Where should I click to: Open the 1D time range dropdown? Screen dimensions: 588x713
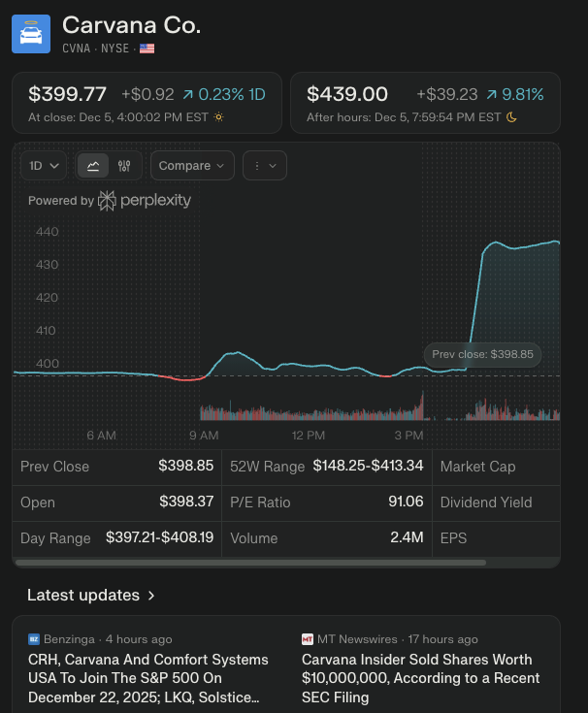pos(44,166)
